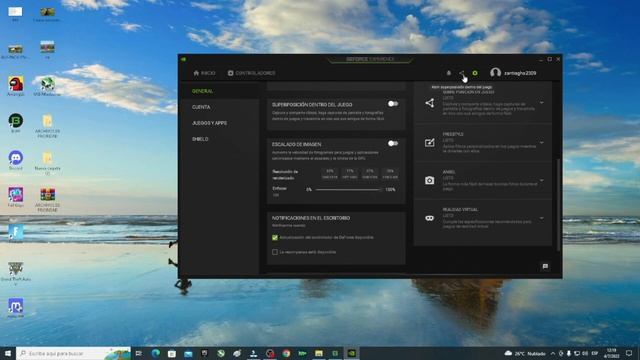
Task: Toggle Superposición dentro del juego switch
Action: (x=393, y=104)
